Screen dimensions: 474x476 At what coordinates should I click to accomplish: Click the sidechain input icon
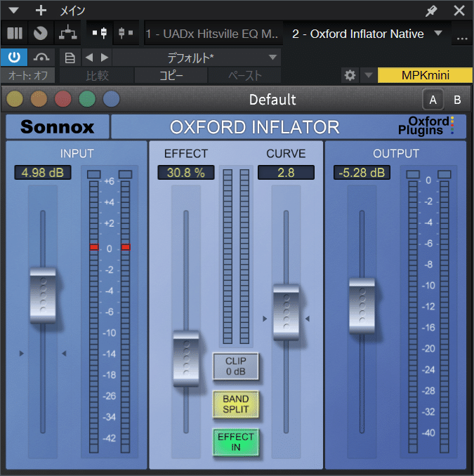pos(100,33)
